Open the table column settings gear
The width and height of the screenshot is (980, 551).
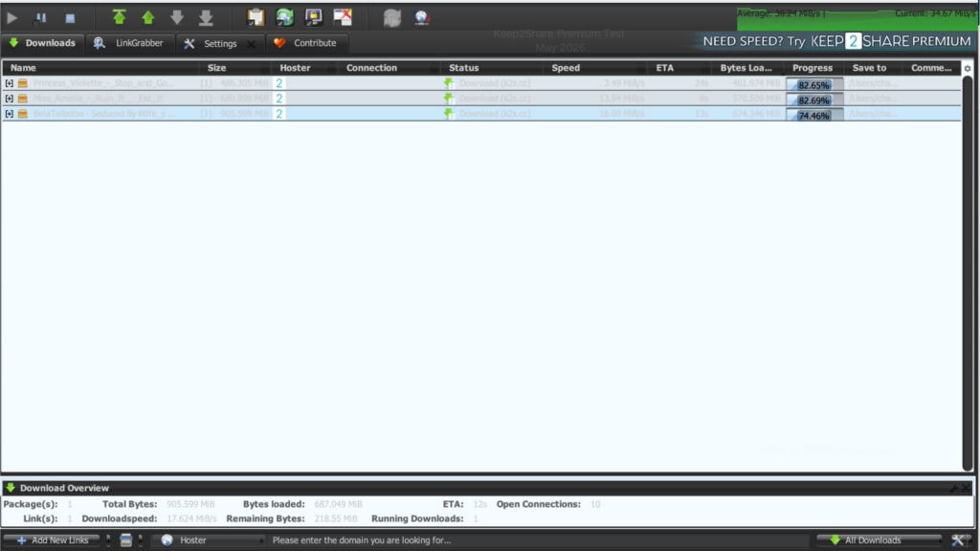coord(968,68)
